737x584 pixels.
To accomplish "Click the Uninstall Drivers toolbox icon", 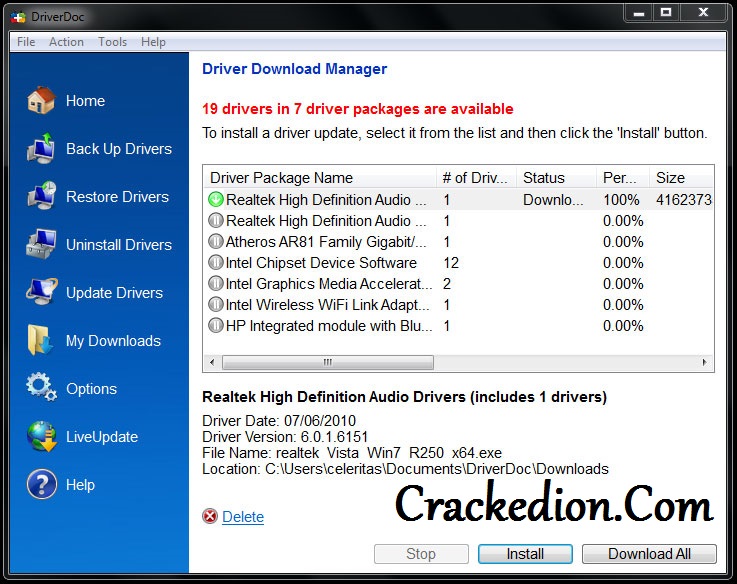I will pyautogui.click(x=41, y=244).
